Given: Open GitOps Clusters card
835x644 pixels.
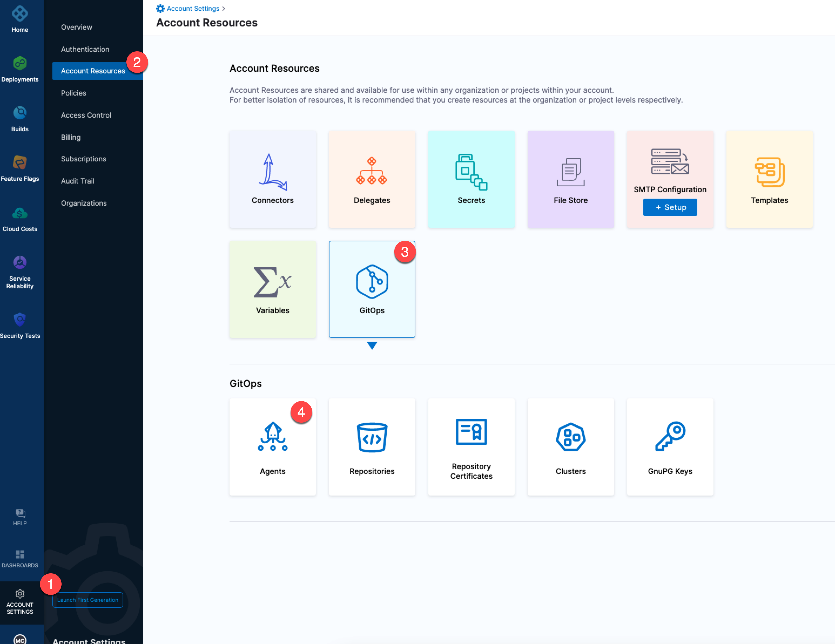Looking at the screenshot, I should [x=570, y=447].
